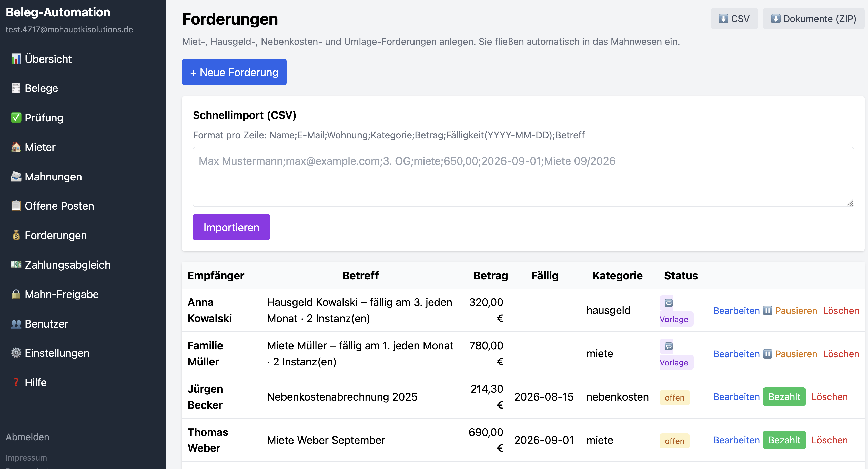
Task: Open the Impressum link
Action: (26, 457)
